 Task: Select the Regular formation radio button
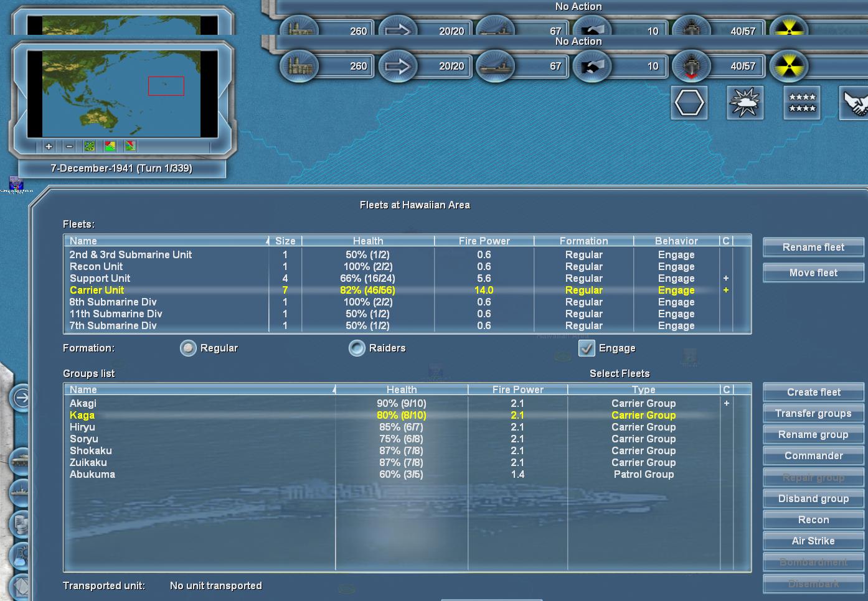(188, 348)
